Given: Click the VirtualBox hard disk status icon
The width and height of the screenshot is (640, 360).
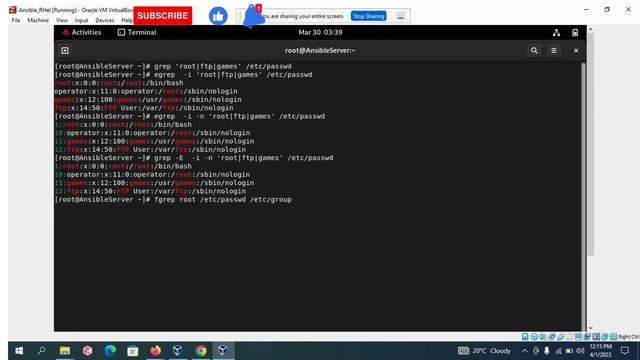Looking at the screenshot, I should pyautogui.click(x=525, y=337).
